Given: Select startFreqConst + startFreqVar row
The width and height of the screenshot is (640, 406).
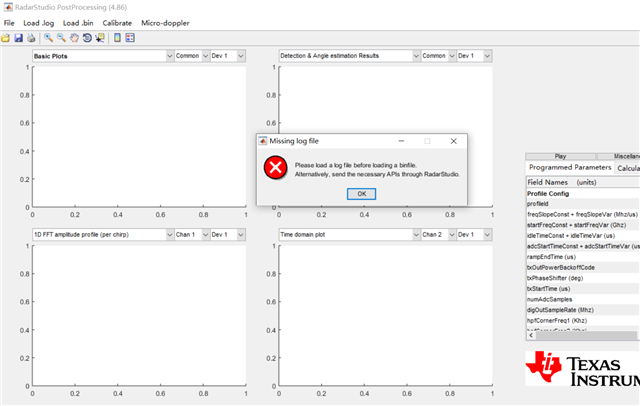Looking at the screenshot, I should click(x=583, y=225).
